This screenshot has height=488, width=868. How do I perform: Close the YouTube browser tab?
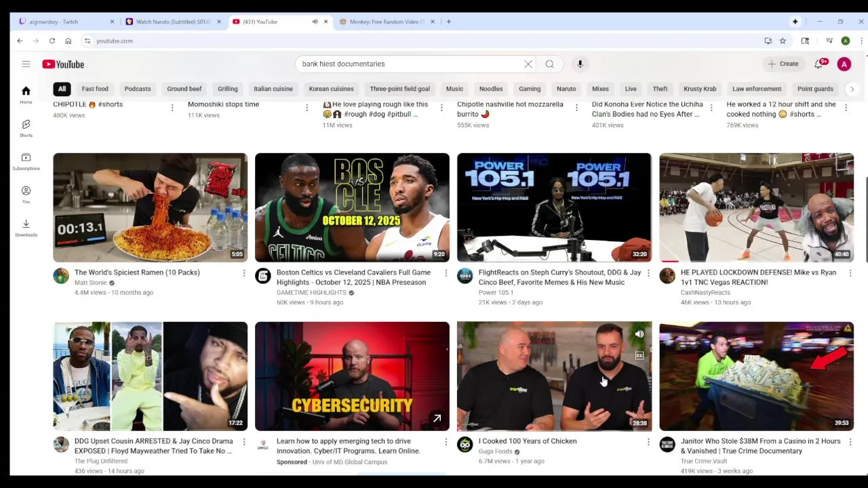click(x=325, y=22)
